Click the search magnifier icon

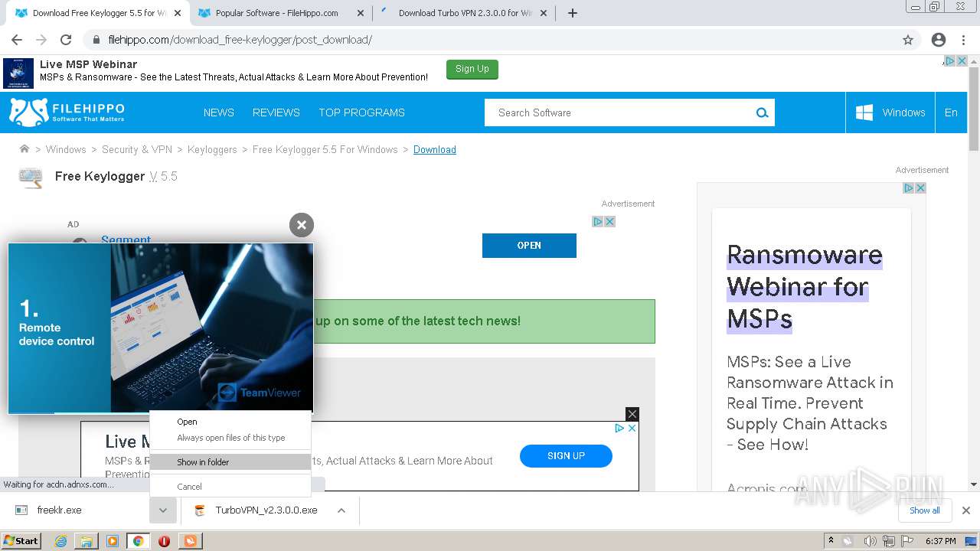pyautogui.click(x=762, y=112)
